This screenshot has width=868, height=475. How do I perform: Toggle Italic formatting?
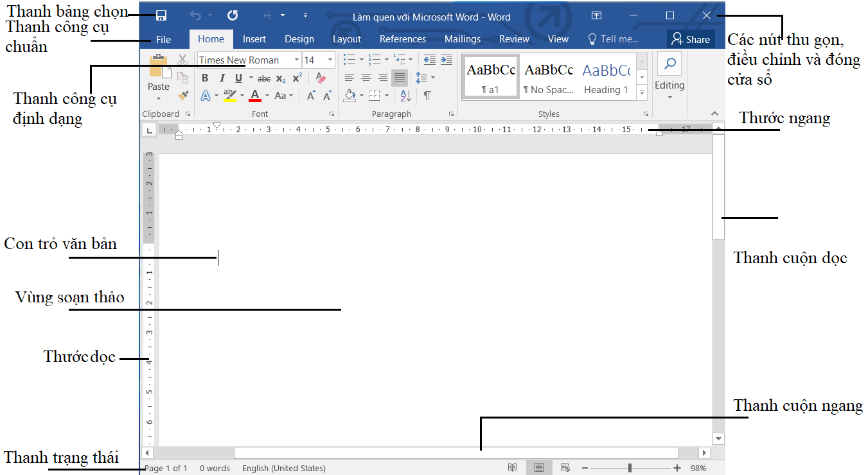[222, 78]
